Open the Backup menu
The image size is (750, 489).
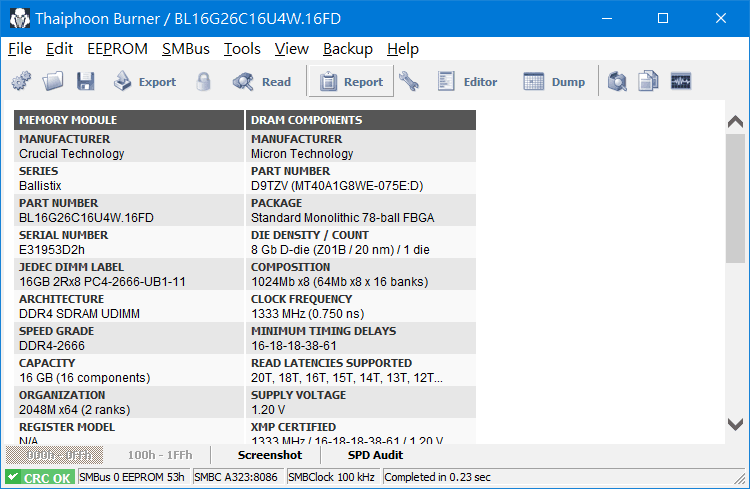click(347, 49)
